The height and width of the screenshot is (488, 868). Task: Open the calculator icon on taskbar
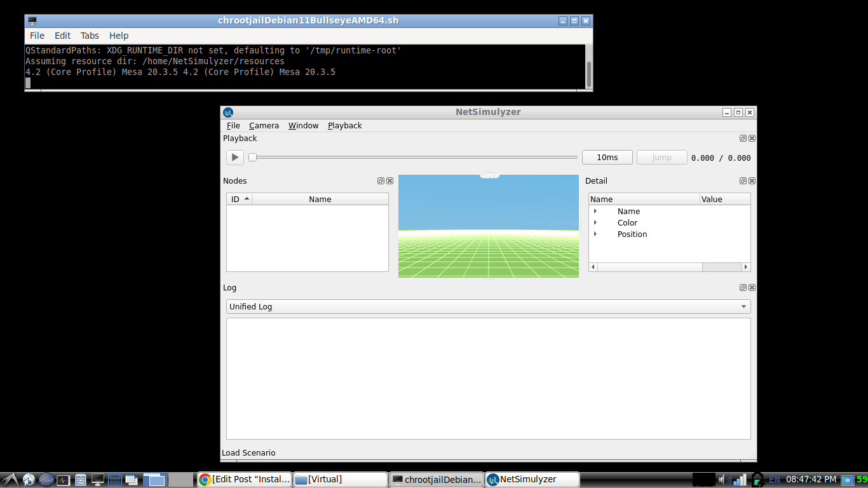click(x=115, y=480)
